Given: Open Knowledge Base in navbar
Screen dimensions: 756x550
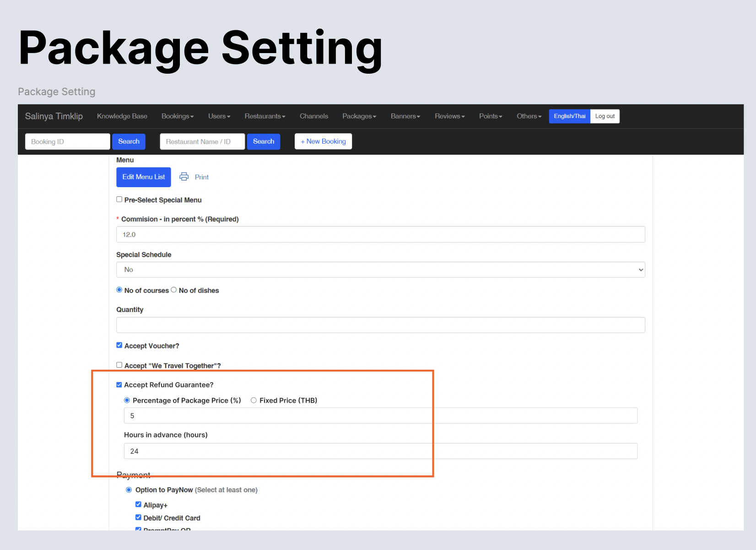Looking at the screenshot, I should click(122, 116).
